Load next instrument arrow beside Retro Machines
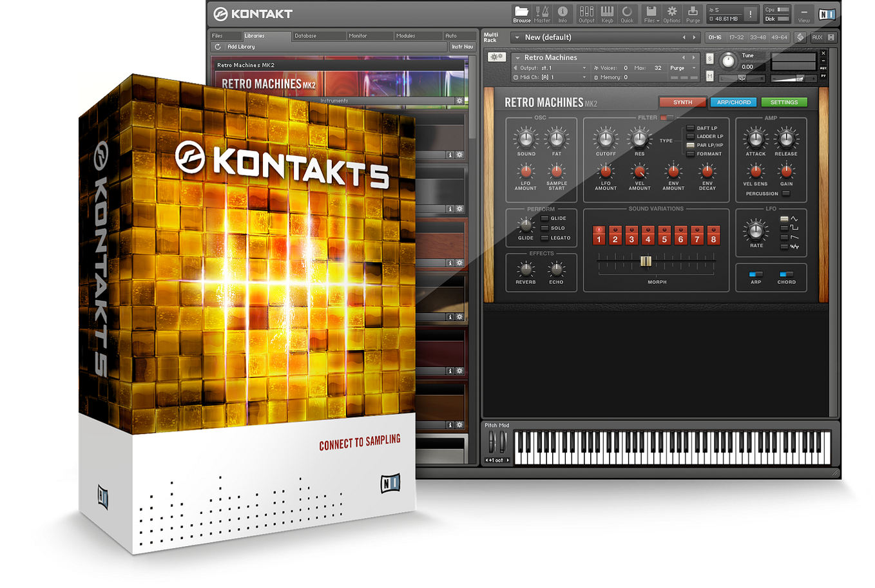 [x=693, y=57]
